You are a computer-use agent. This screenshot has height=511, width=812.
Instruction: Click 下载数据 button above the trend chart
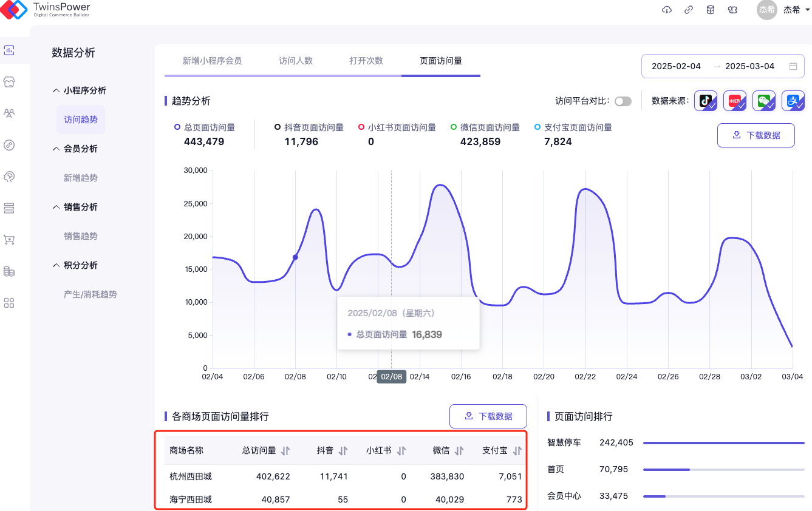pos(756,135)
